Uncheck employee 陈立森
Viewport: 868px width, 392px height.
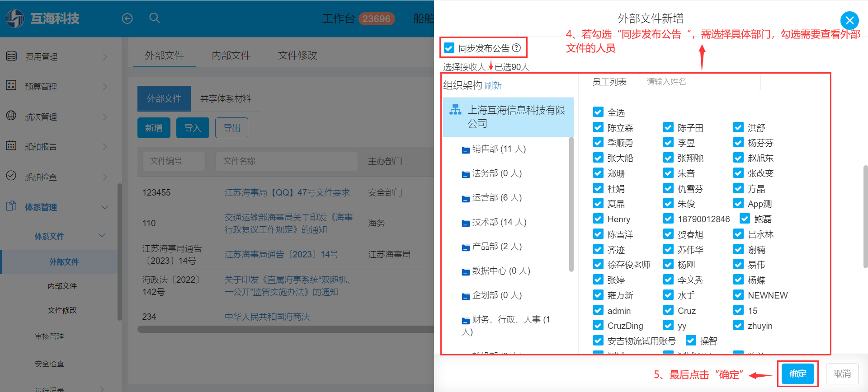[598, 127]
